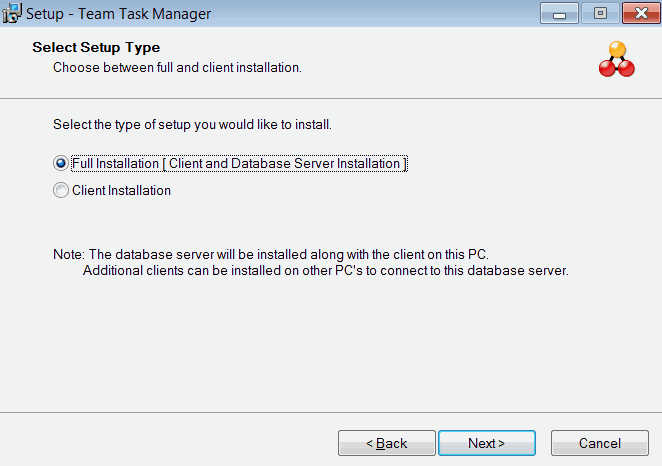Select the Full Installation radio button
This screenshot has height=466, width=662.
(61, 164)
